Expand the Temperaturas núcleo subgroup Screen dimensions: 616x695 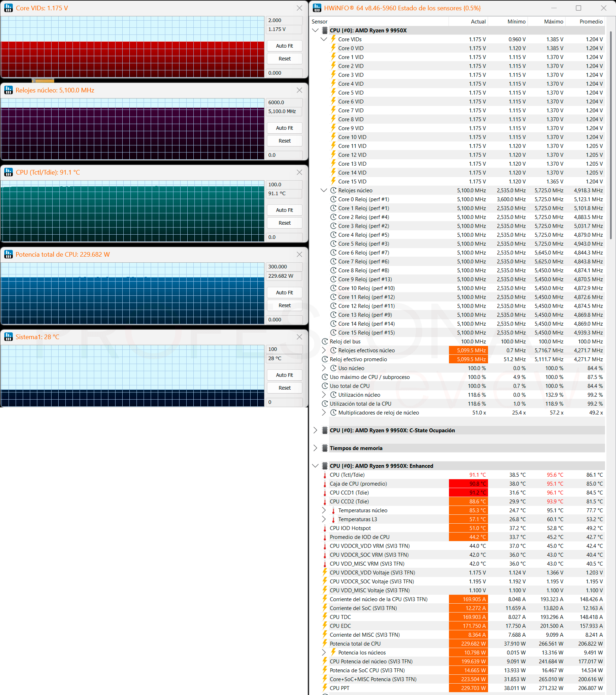[324, 510]
